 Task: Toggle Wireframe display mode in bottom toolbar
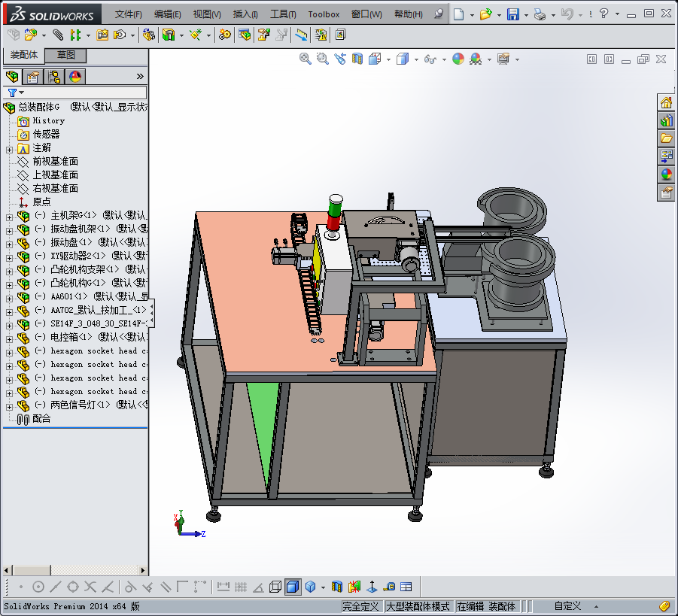(275, 587)
